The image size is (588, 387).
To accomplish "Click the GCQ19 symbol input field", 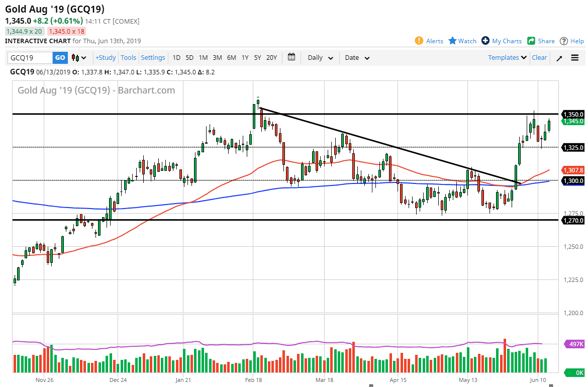I will click(30, 58).
